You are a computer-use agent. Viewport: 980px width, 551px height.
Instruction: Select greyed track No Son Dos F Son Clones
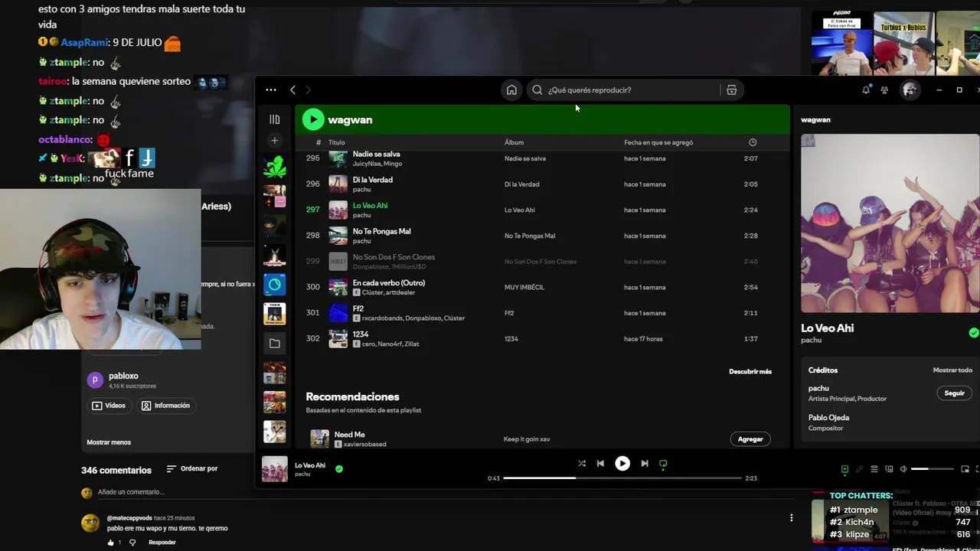point(541,262)
